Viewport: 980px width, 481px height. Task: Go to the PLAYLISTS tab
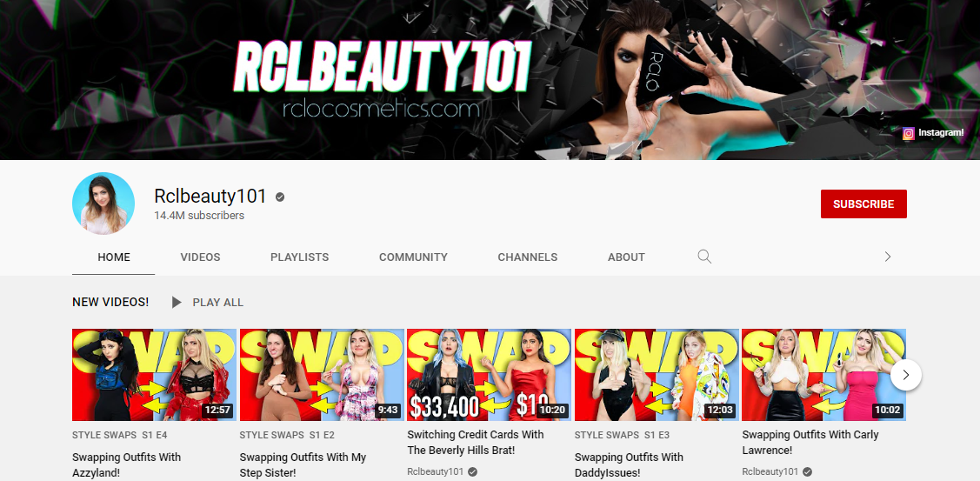[x=299, y=257]
